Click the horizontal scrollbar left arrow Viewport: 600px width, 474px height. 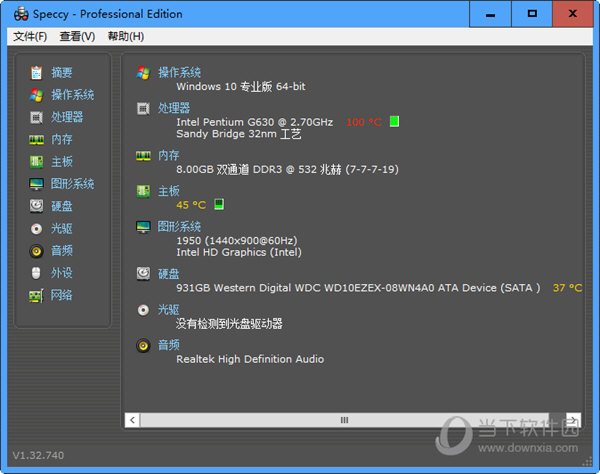(x=132, y=420)
